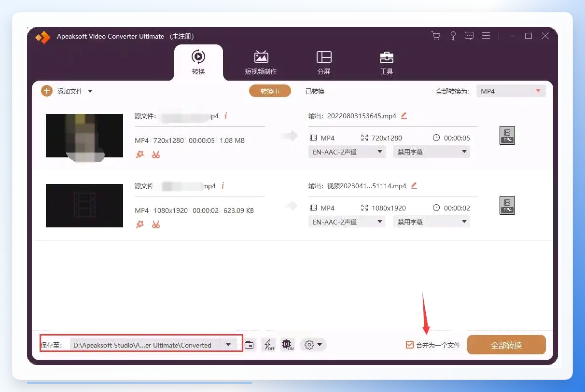Click output name 视频2023041...51114.mp4
585x392 pixels.
click(x=367, y=186)
